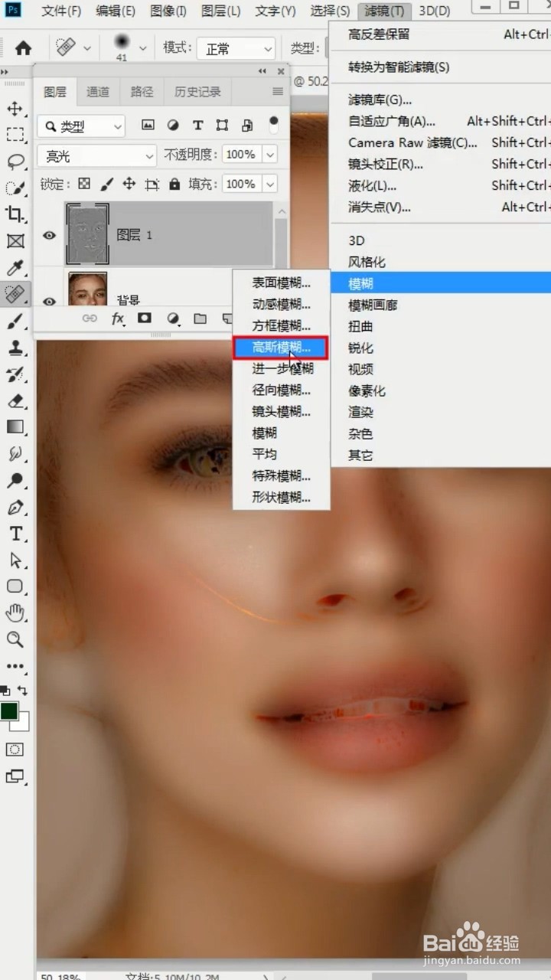Choose 表面模糊... menu item
551x980 pixels.
[x=281, y=283]
